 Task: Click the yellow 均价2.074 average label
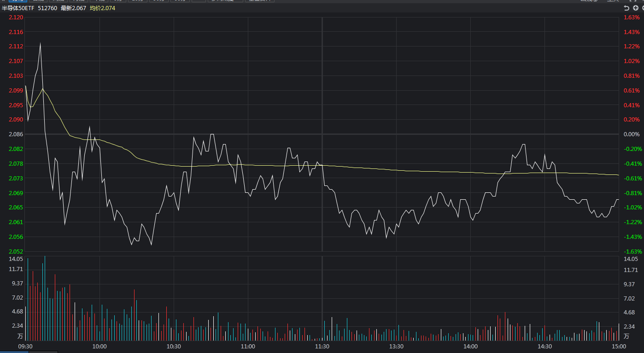[102, 8]
